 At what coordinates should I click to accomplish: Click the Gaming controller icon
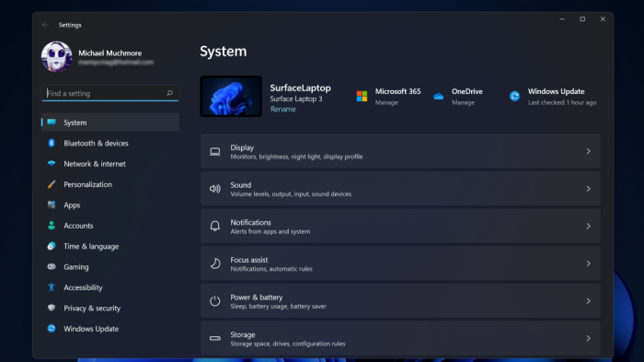(x=52, y=266)
